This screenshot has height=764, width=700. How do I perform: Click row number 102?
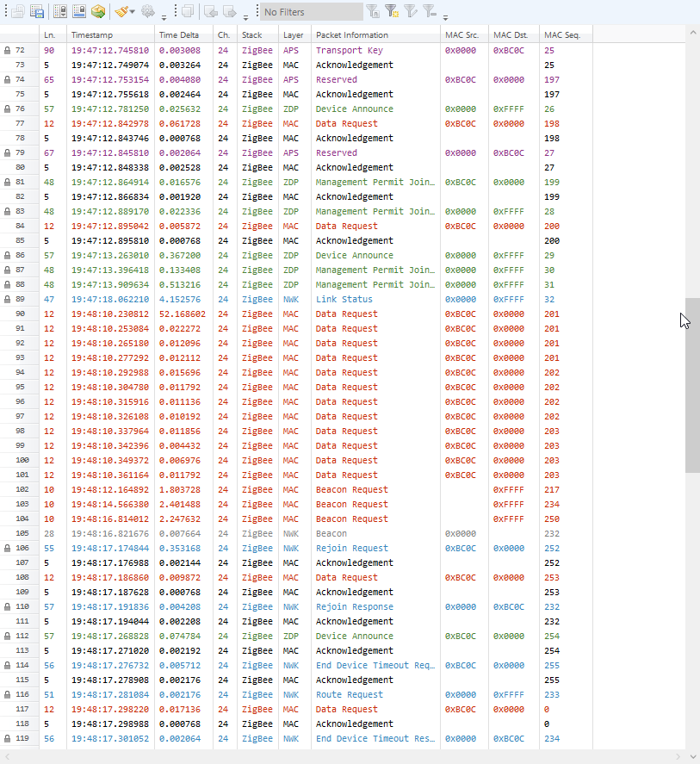click(22, 489)
